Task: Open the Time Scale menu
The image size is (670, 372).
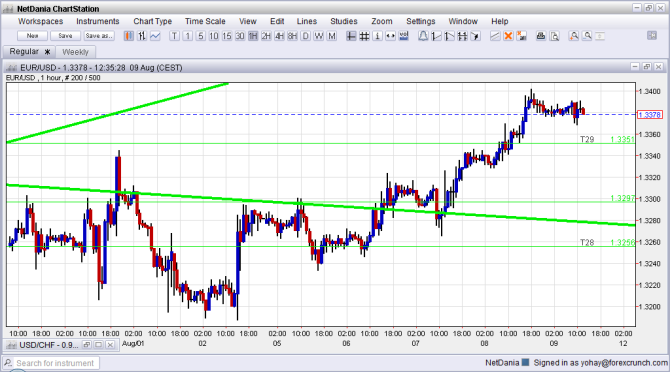Action: click(205, 21)
